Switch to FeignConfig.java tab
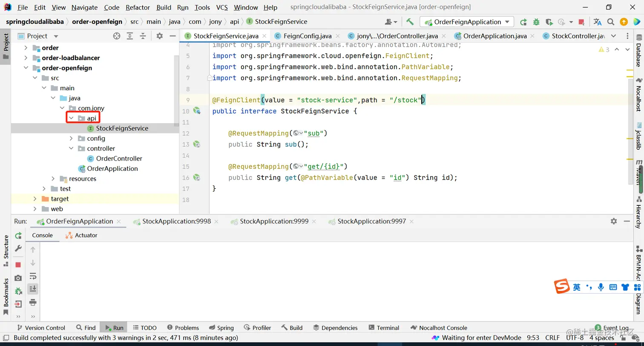This screenshot has width=644, height=346. pyautogui.click(x=307, y=36)
